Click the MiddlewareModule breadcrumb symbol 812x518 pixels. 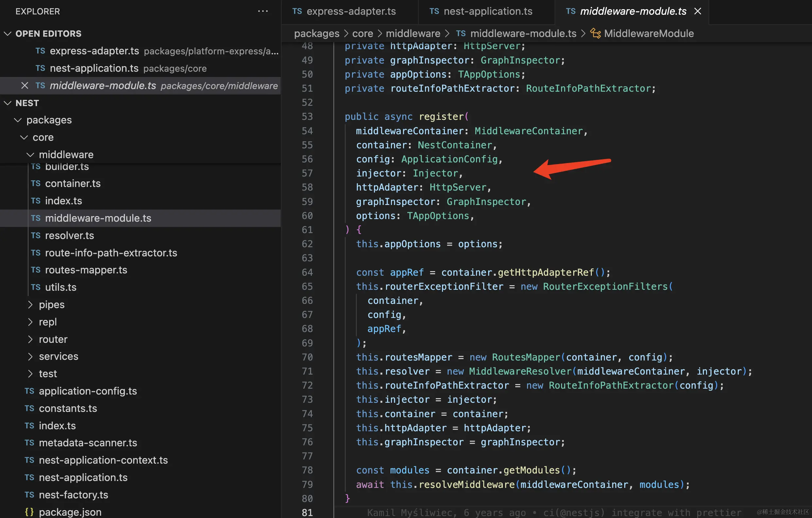(649, 33)
